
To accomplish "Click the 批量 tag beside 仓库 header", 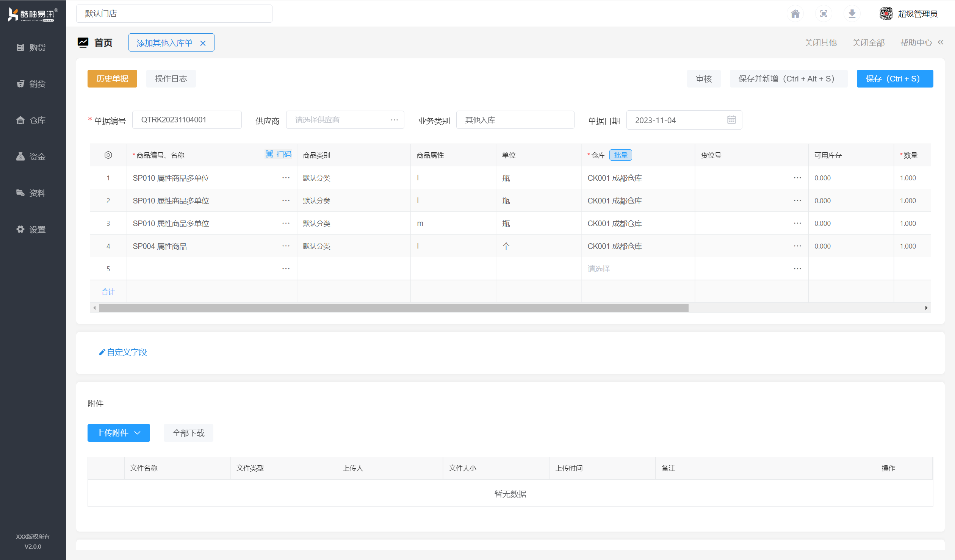I will click(x=620, y=155).
